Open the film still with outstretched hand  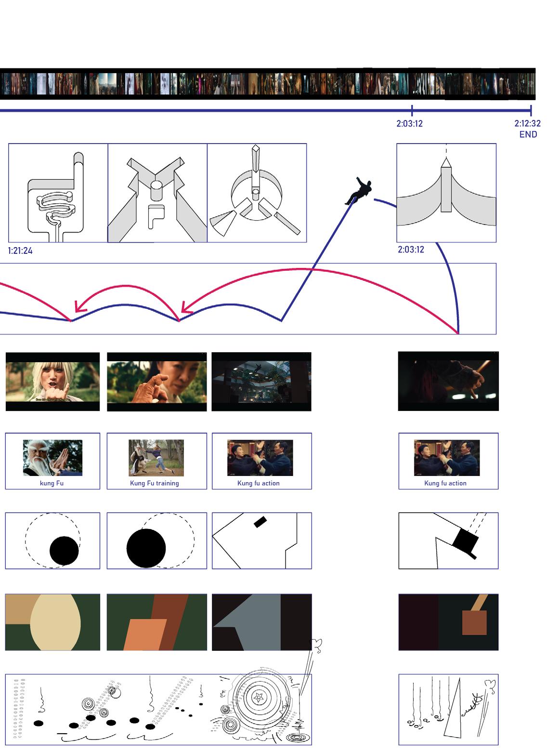point(156,382)
